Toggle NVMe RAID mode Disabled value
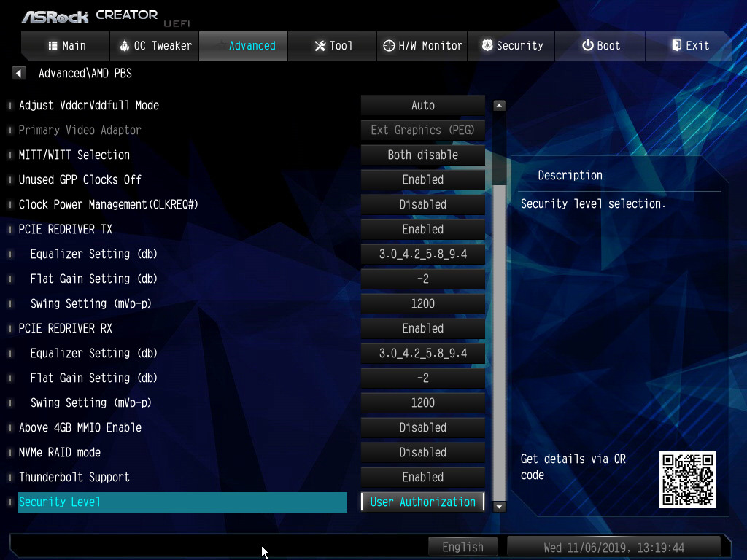The width and height of the screenshot is (747, 560). click(422, 452)
